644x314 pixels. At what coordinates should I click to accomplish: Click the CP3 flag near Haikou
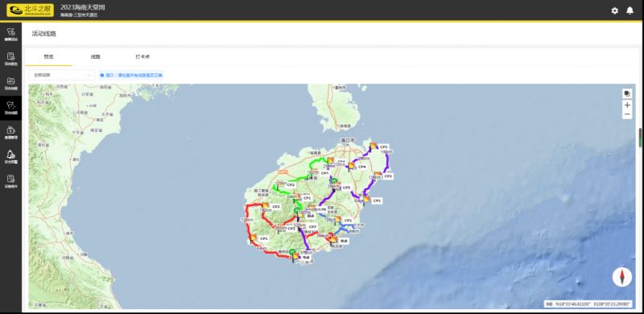click(x=374, y=146)
